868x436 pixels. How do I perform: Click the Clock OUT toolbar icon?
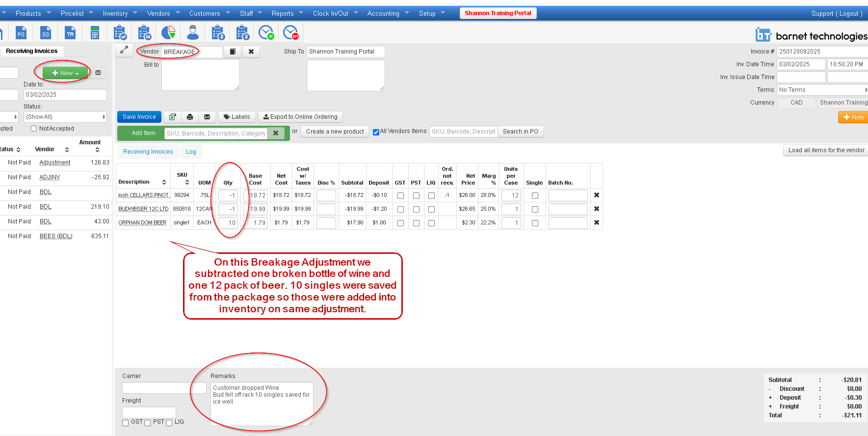pyautogui.click(x=291, y=33)
